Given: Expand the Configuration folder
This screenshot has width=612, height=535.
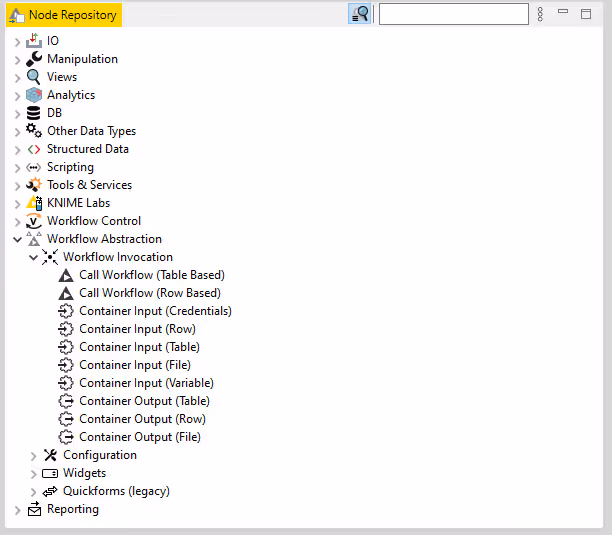Looking at the screenshot, I should (x=33, y=456).
